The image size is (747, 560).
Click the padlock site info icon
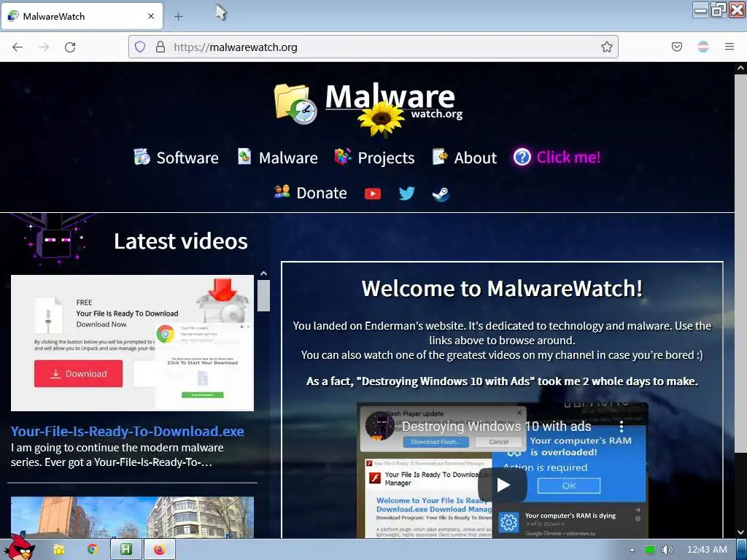coord(160,47)
